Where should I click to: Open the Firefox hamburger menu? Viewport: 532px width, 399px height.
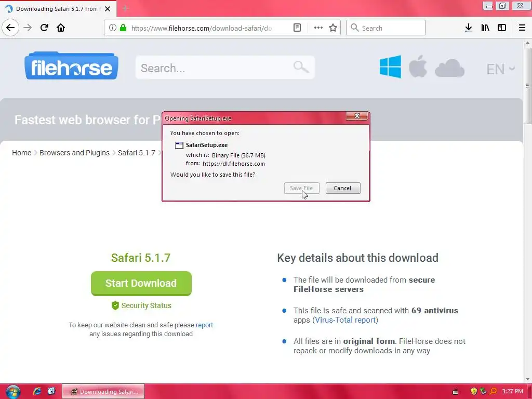tap(522, 28)
